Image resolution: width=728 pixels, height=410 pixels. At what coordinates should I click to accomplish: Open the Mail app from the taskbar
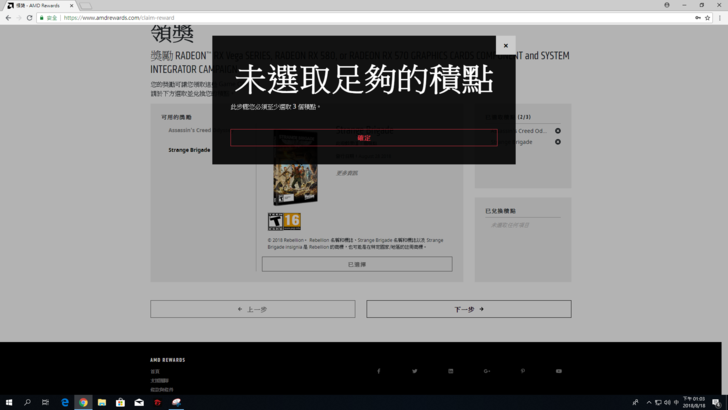(x=139, y=403)
